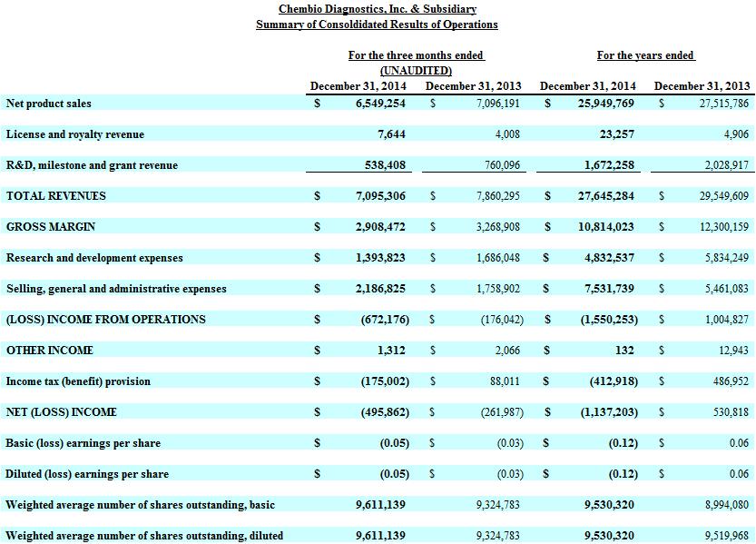Select the (LOSS) INCOME FROM OPERATIONS label
The width and height of the screenshot is (756, 544).
click(105, 320)
